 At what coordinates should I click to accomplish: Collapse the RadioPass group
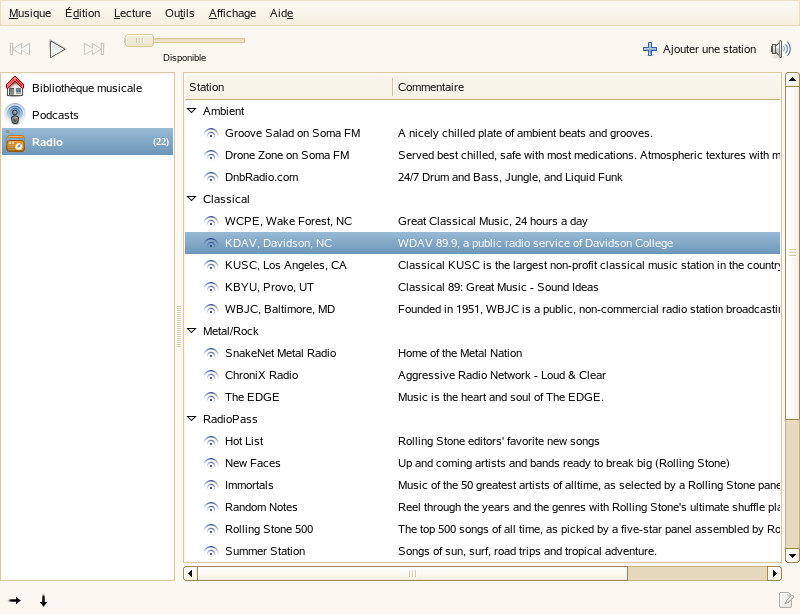(x=191, y=419)
